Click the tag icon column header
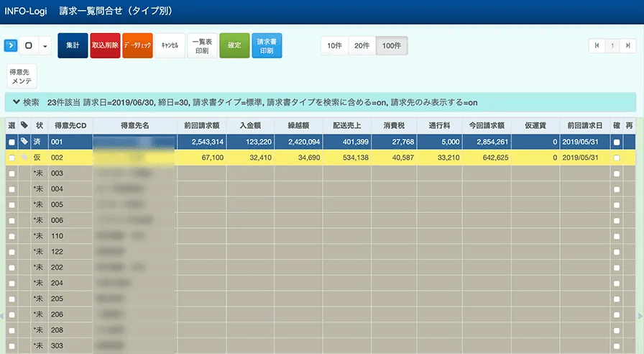 tap(24, 126)
